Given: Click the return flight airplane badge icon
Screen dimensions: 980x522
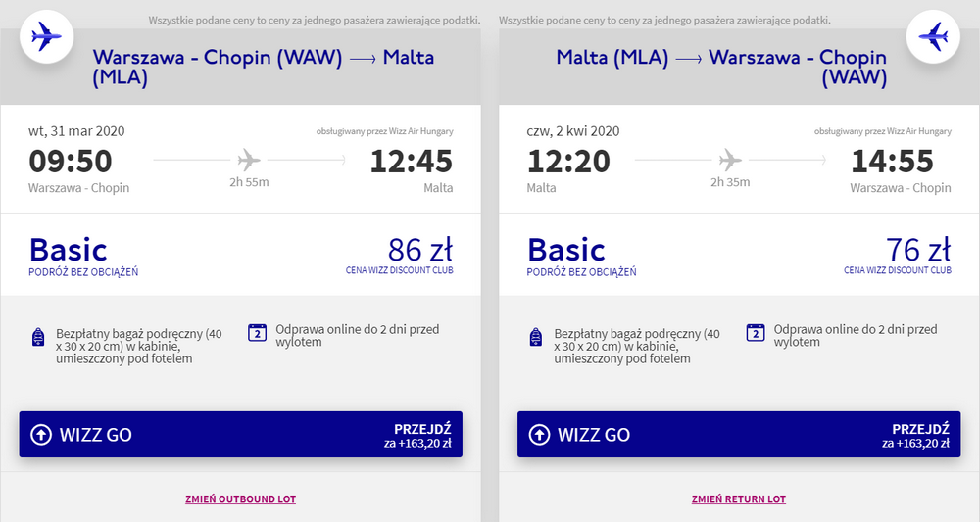Looking at the screenshot, I should [x=933, y=37].
